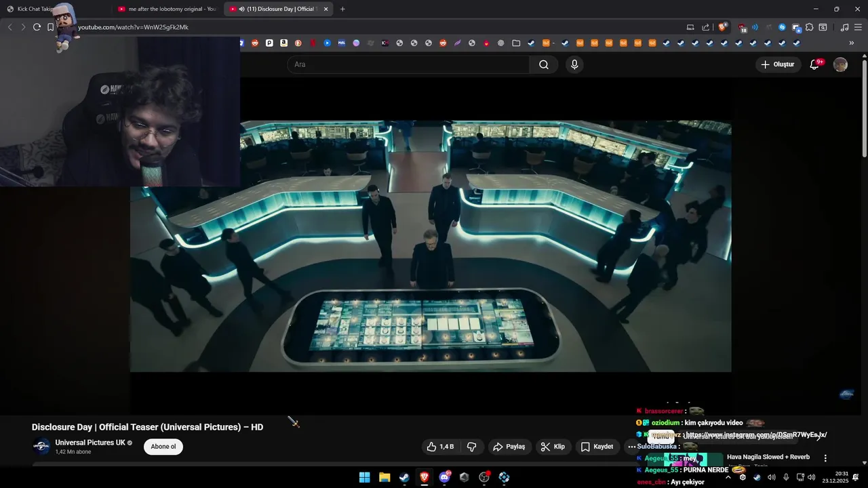The width and height of the screenshot is (868, 488).
Task: Open File Explorer from the taskbar
Action: coord(384,477)
